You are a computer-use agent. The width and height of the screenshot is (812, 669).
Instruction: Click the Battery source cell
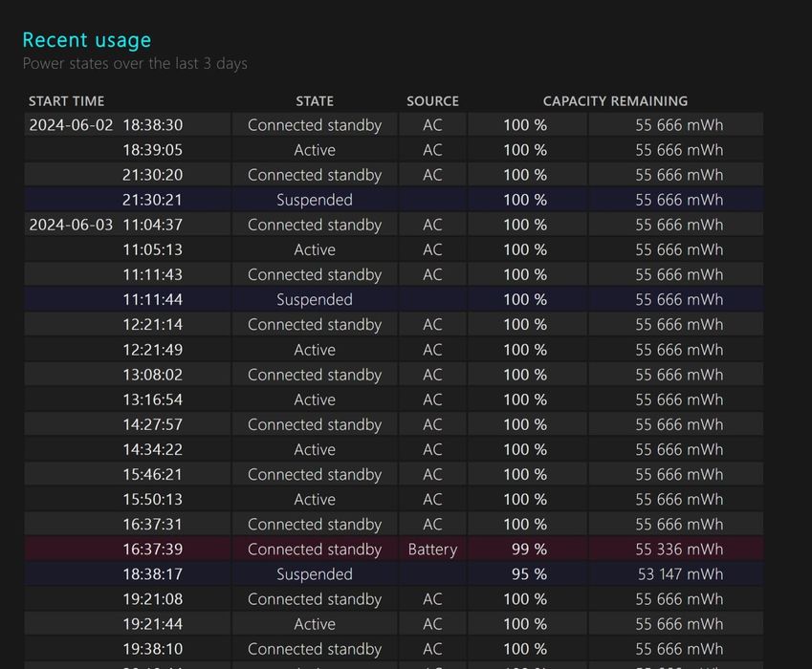tap(432, 550)
